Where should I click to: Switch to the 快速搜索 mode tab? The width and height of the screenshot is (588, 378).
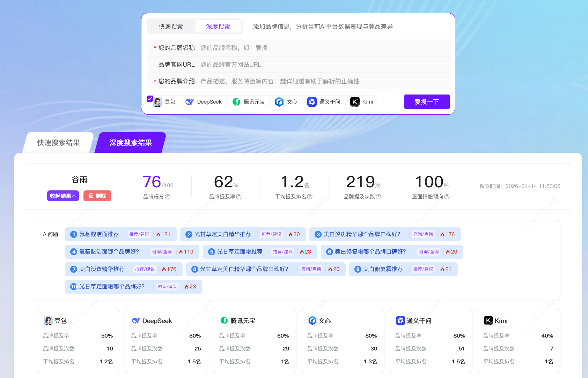pos(171,27)
